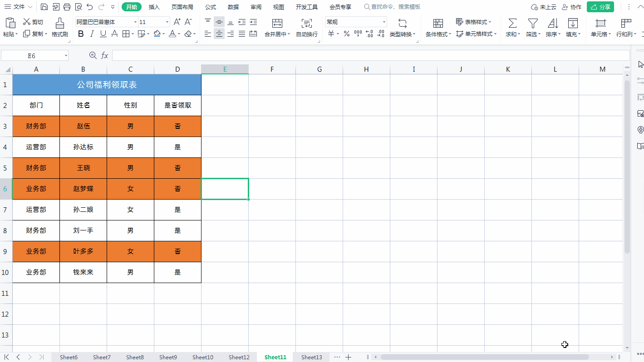Image resolution: width=644 pixels, height=362 pixels.
Task: Go to the first sheet tab
Action: coord(6,357)
